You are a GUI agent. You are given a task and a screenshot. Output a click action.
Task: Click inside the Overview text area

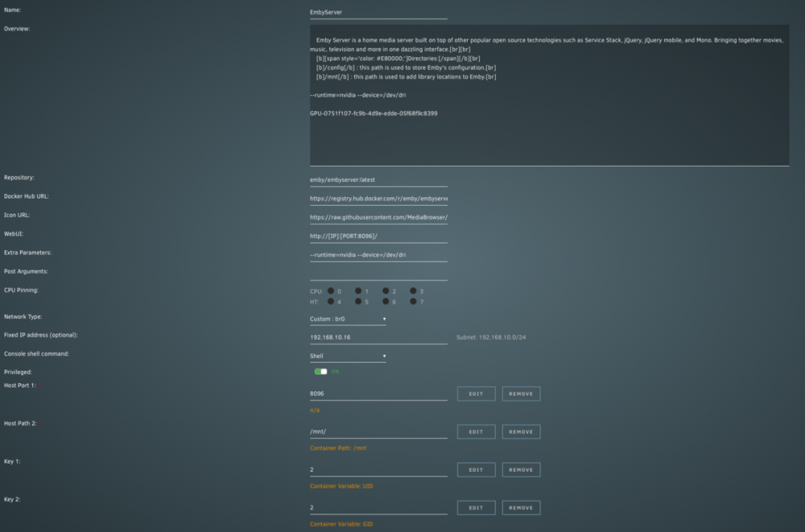coord(549,95)
